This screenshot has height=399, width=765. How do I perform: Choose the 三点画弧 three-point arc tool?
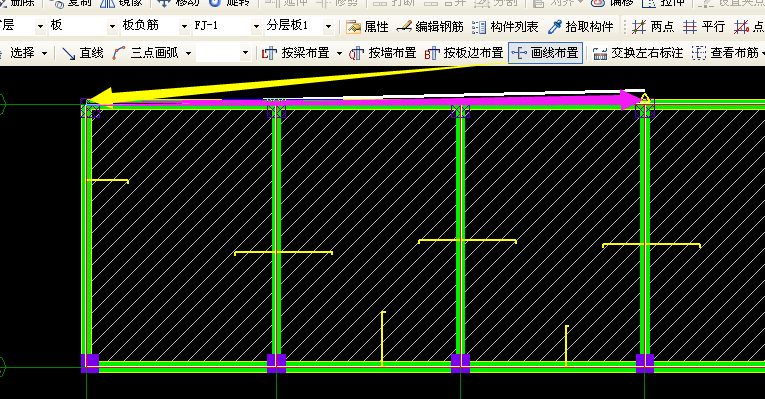pyautogui.click(x=146, y=53)
